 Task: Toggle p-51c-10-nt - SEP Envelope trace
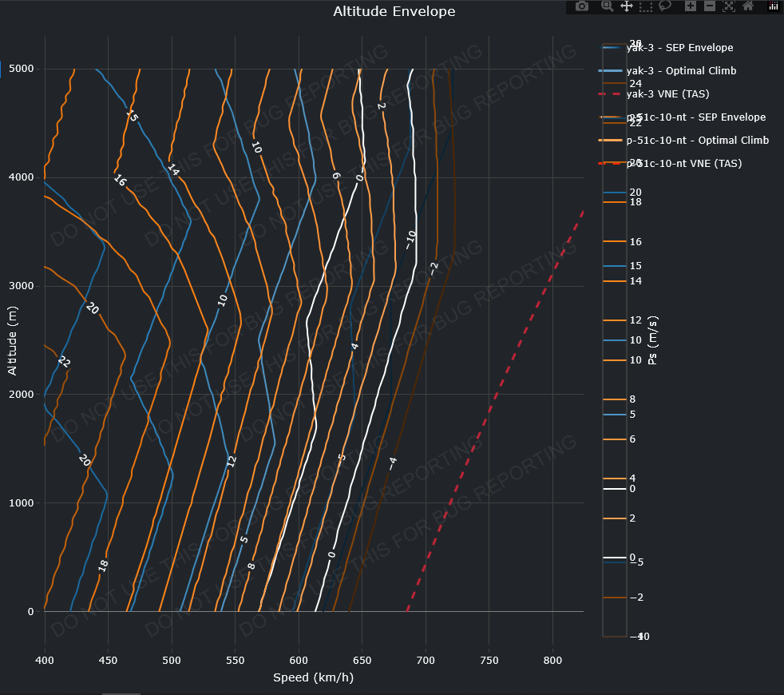coord(695,117)
